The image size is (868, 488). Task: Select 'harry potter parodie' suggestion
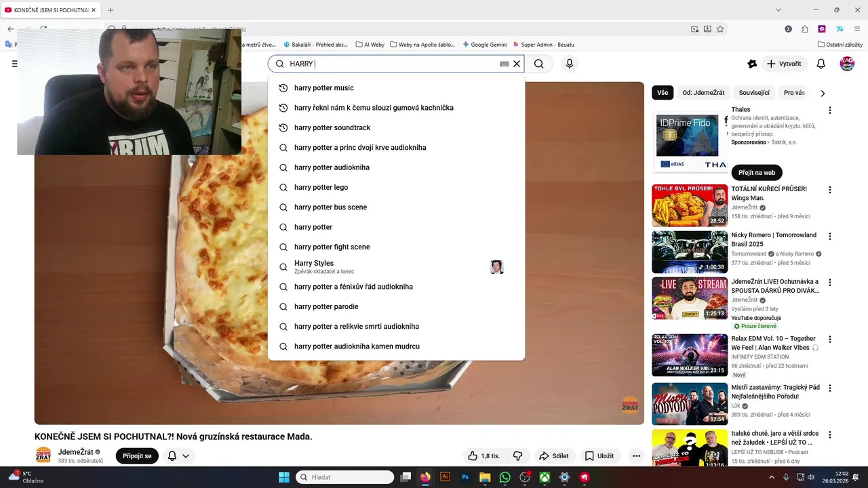(396, 306)
